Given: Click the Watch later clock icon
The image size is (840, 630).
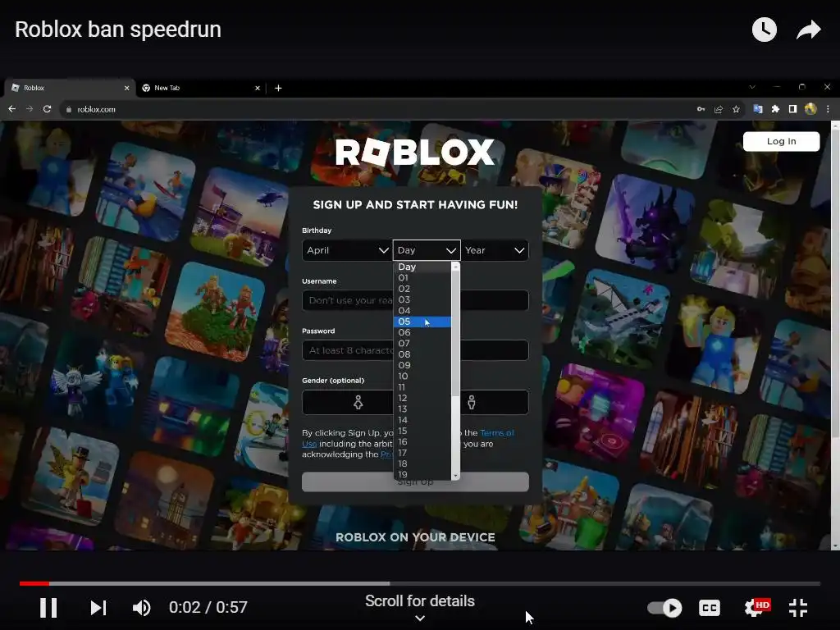Looking at the screenshot, I should pos(765,30).
